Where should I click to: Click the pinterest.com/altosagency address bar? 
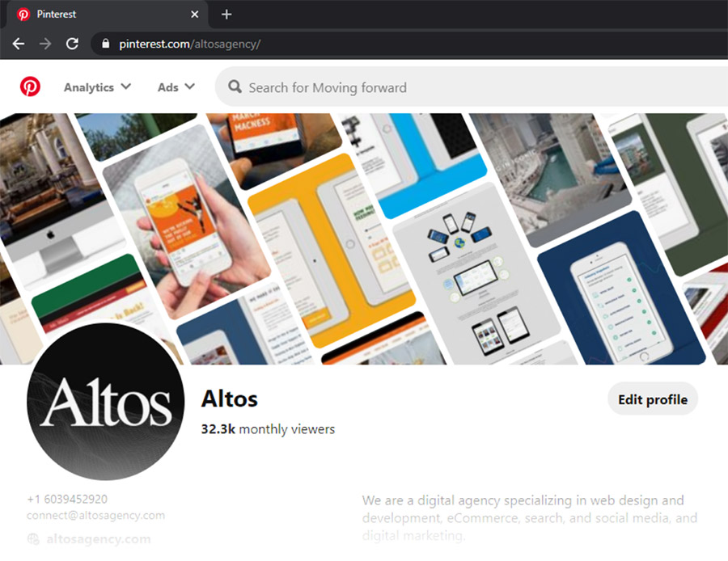coord(408,44)
